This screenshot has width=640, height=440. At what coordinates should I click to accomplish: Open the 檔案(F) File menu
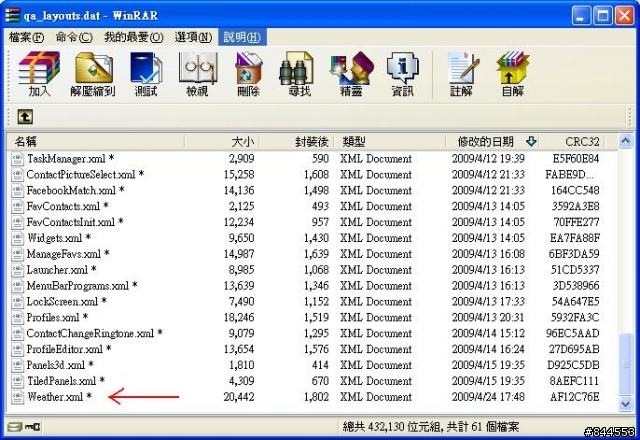tap(27, 38)
